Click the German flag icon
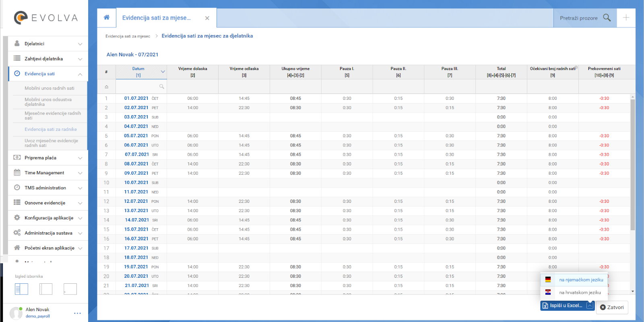644x322 pixels. coord(548,279)
